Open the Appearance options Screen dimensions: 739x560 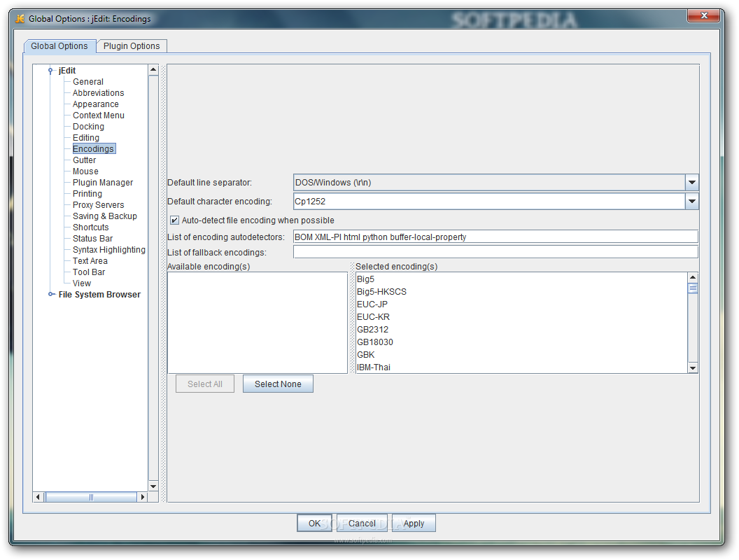(x=96, y=104)
